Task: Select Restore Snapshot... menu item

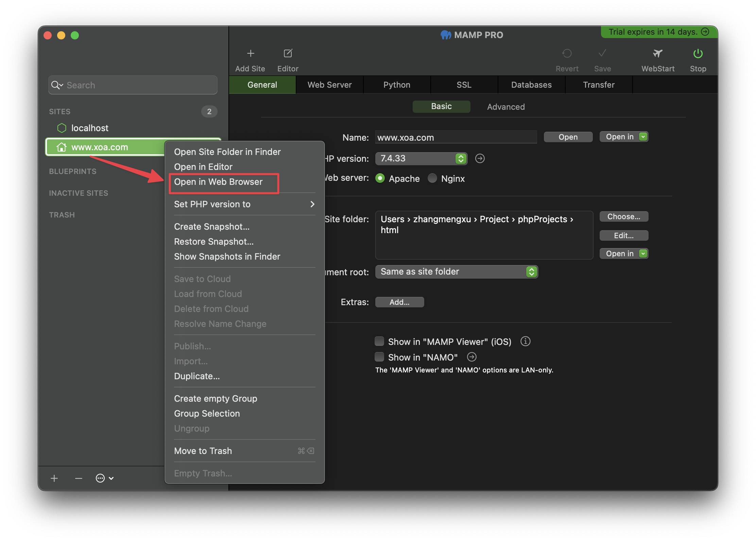Action: (244, 241)
